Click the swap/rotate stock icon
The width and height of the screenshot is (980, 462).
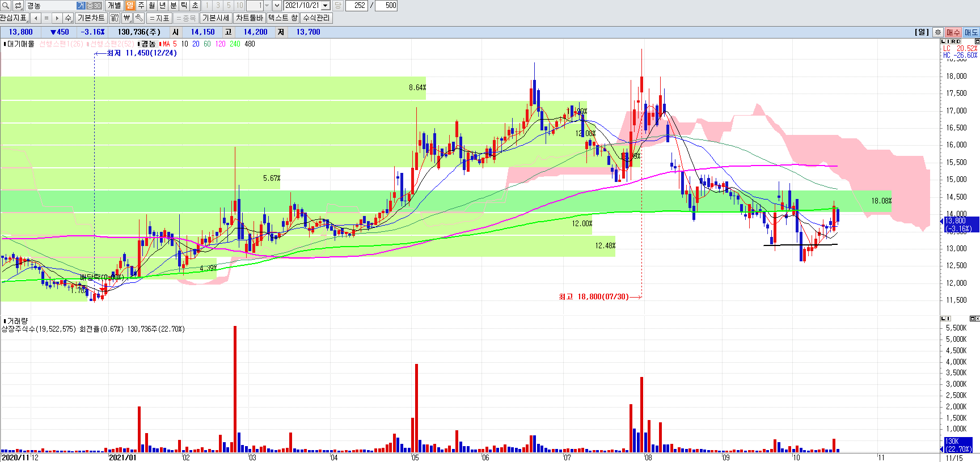18,6
